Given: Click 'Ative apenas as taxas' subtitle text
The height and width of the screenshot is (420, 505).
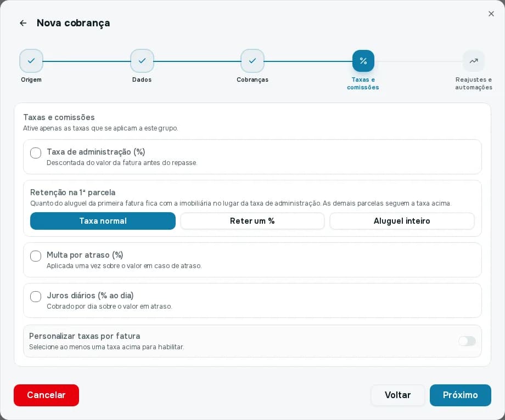Looking at the screenshot, I should tap(100, 128).
